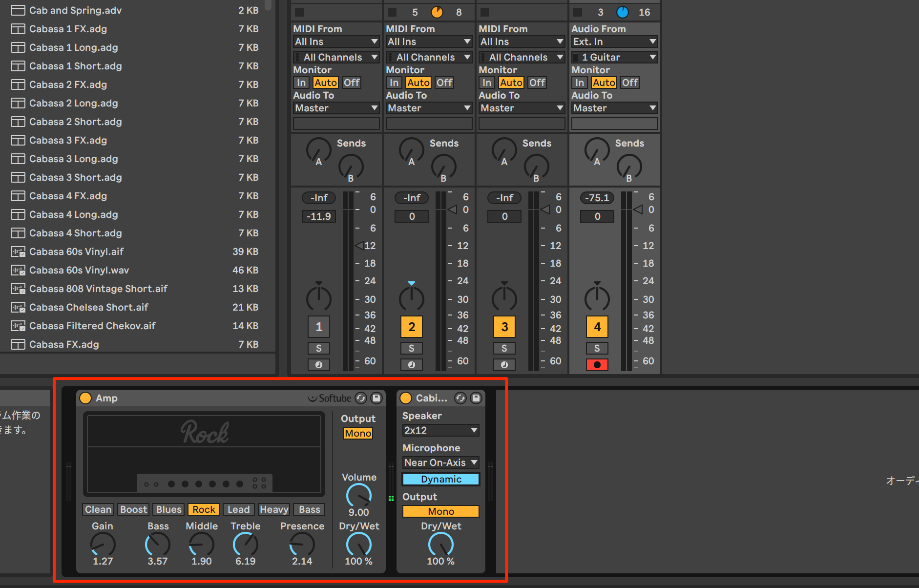Click the Amp Volume knob

click(359, 495)
